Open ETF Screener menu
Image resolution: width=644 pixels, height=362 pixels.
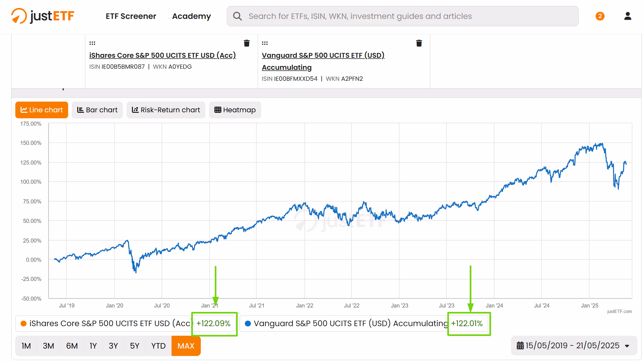131,16
